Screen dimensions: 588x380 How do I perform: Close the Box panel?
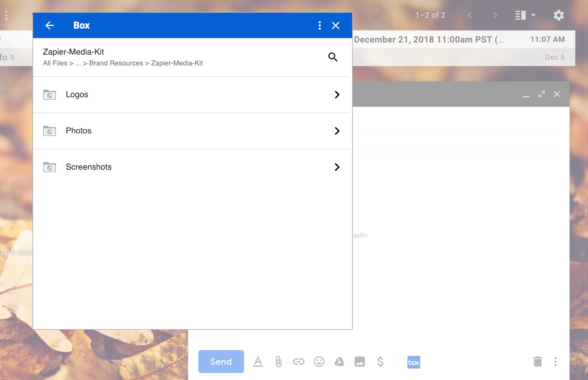pos(336,26)
